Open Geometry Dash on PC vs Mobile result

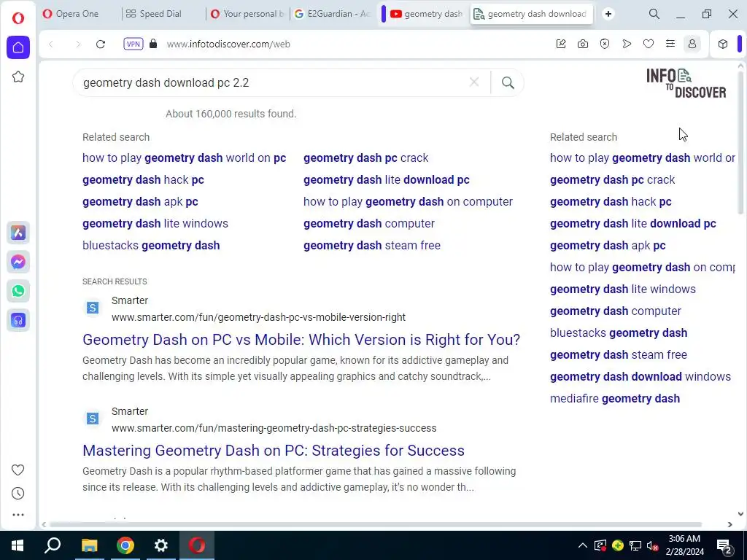click(x=301, y=340)
